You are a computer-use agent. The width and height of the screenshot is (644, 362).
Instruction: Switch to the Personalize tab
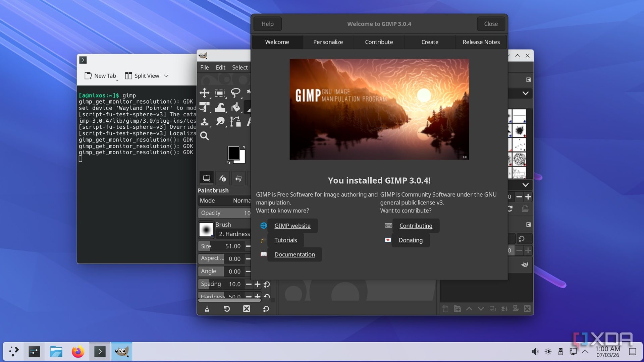pos(328,42)
